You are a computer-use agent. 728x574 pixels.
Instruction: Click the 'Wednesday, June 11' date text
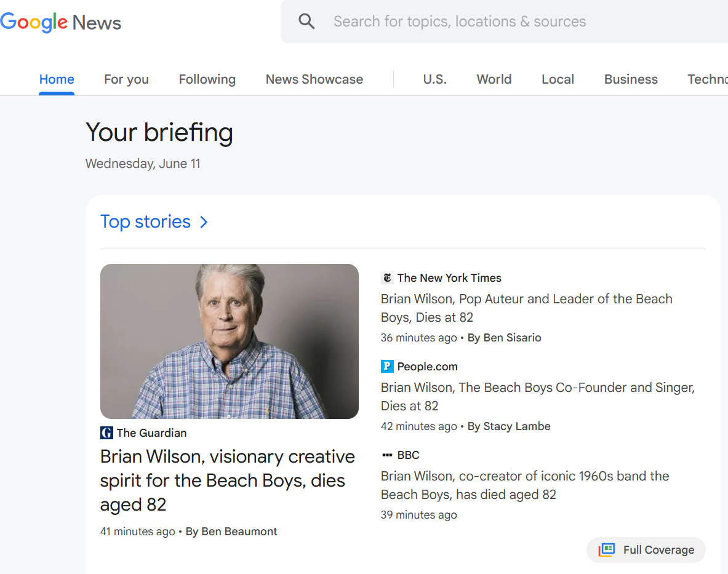143,164
